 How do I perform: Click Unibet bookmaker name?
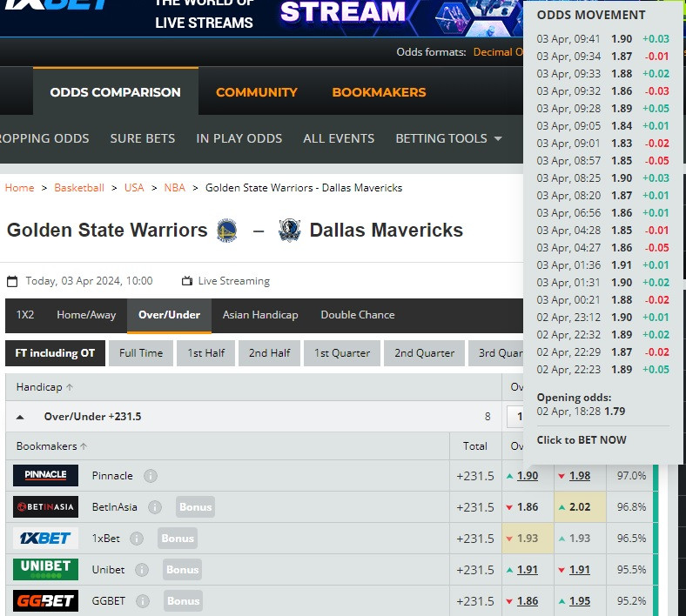108,570
